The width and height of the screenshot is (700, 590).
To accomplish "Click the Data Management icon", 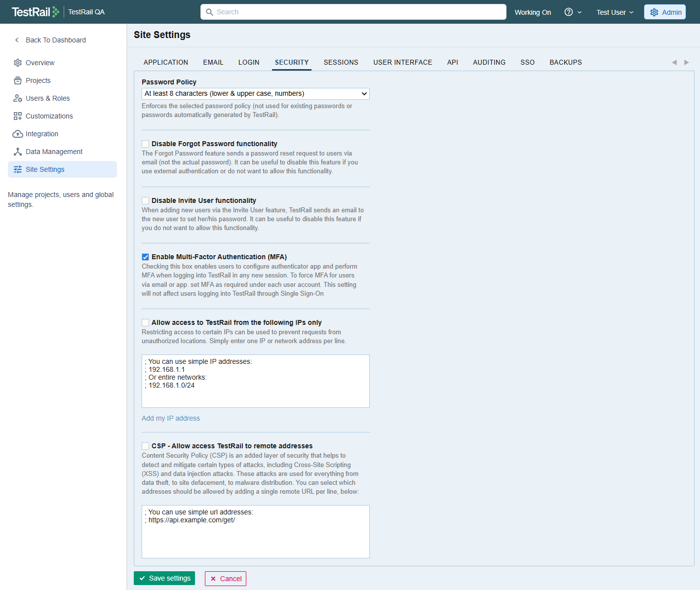I will click(18, 152).
